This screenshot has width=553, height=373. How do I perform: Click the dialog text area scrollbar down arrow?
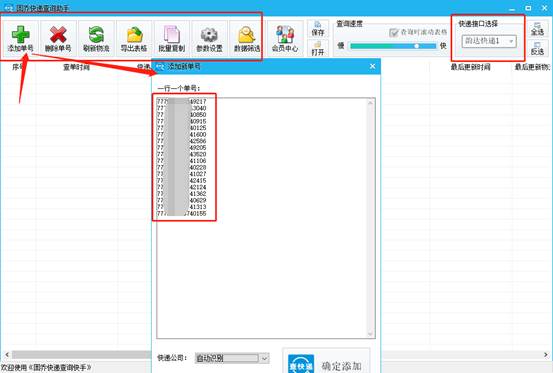(370, 333)
